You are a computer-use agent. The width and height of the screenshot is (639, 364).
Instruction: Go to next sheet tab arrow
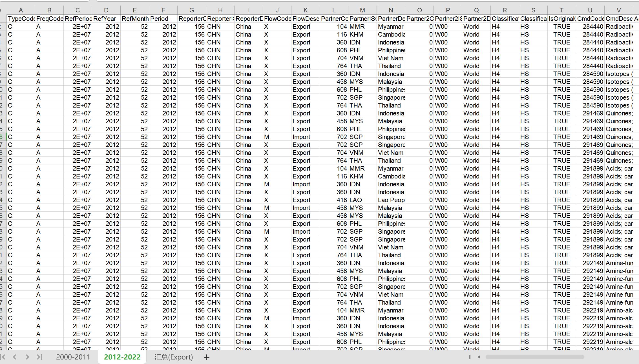coord(27,357)
